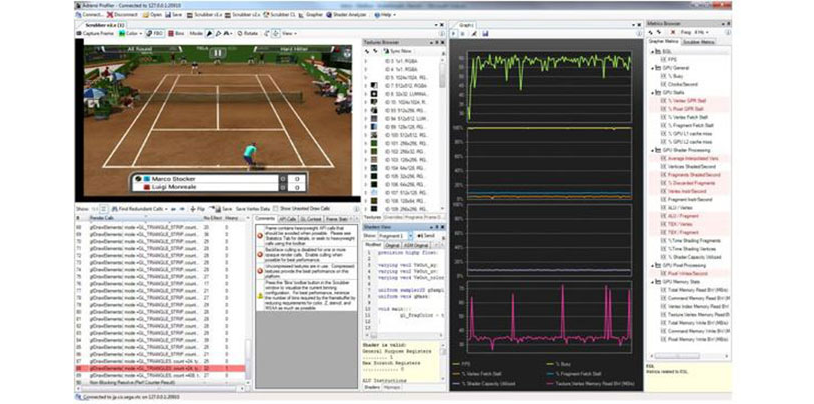Image resolution: width=814 pixels, height=404 pixels.
Task: Open the GL Context tab
Action: pos(311,219)
